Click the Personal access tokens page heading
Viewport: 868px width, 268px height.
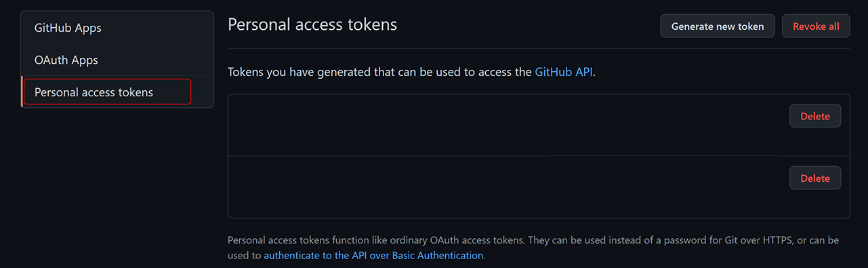pyautogui.click(x=312, y=24)
